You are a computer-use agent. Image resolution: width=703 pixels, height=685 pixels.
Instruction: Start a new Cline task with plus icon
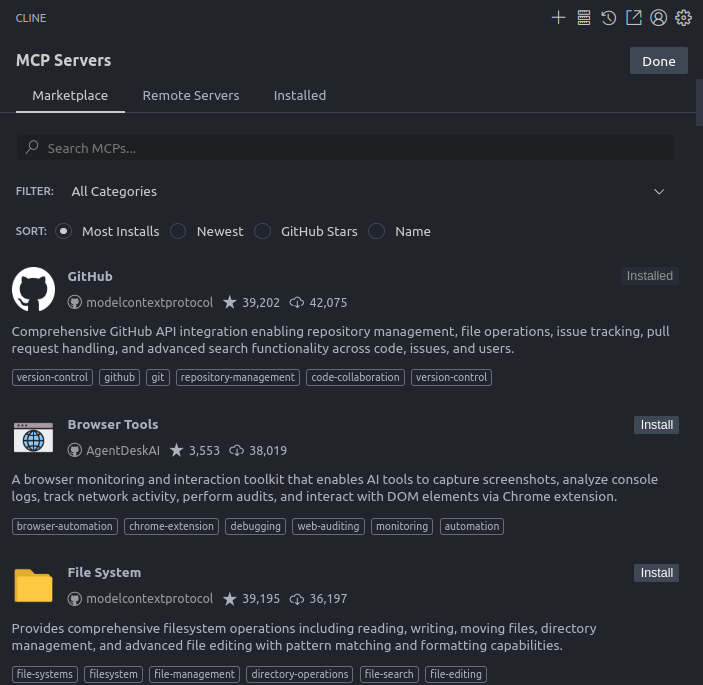(x=558, y=18)
